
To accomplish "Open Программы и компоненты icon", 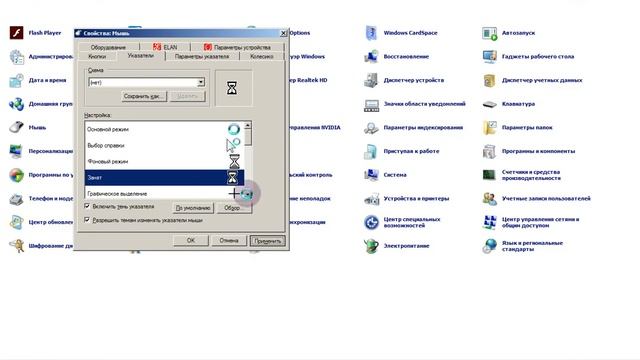I will pyautogui.click(x=489, y=151).
